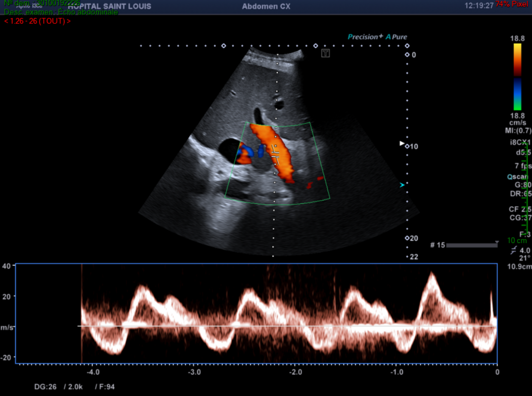This screenshot has width=532, height=396.
Task: Click the Qscan label
Action: (517, 176)
